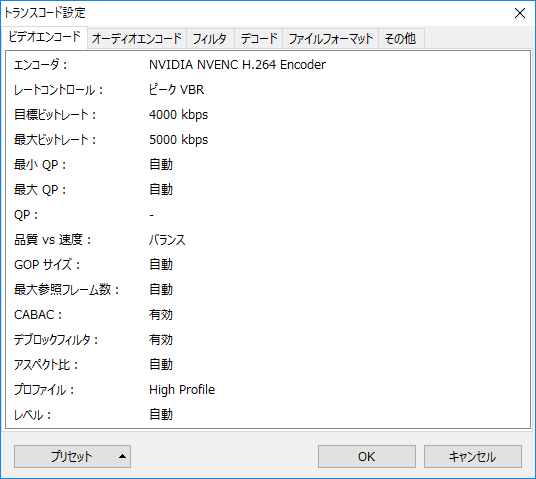Viewport: 536px width, 479px height.
Task: Select the GOP サイズ 自動 value
Action: pos(161,265)
